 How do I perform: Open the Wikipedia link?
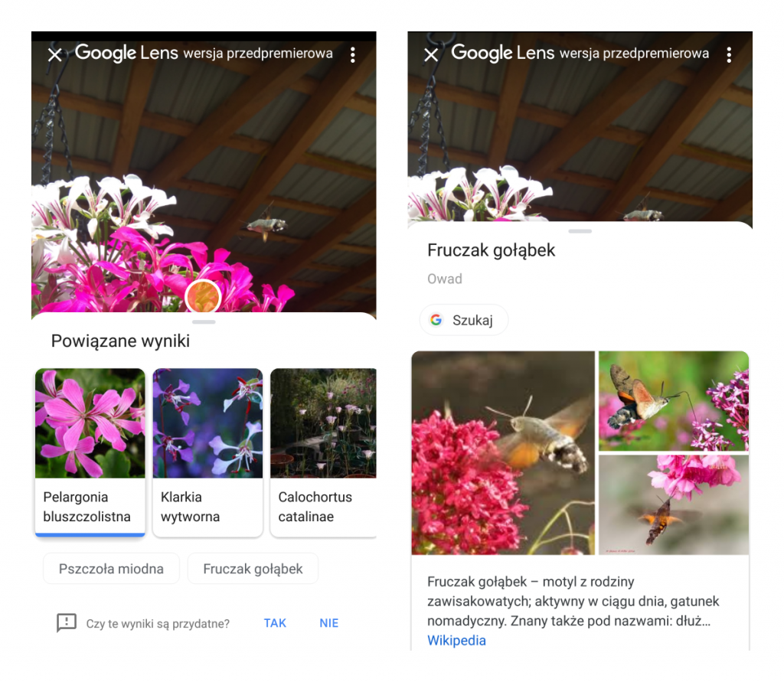pos(456,641)
